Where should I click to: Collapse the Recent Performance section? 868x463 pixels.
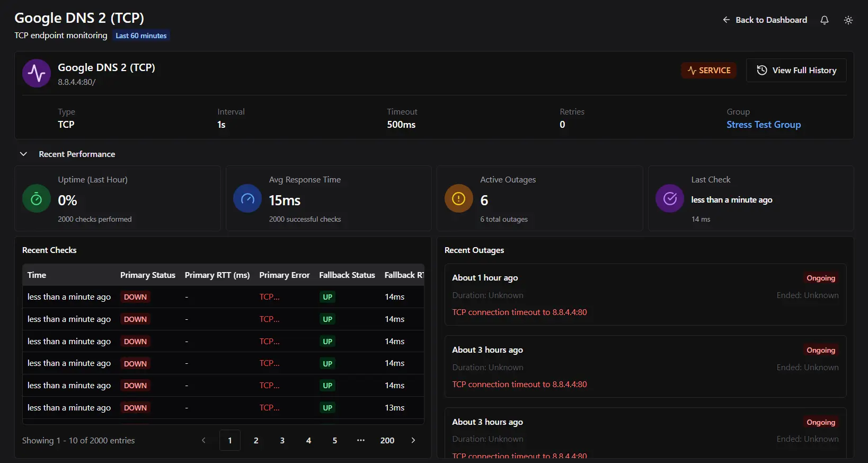point(23,154)
